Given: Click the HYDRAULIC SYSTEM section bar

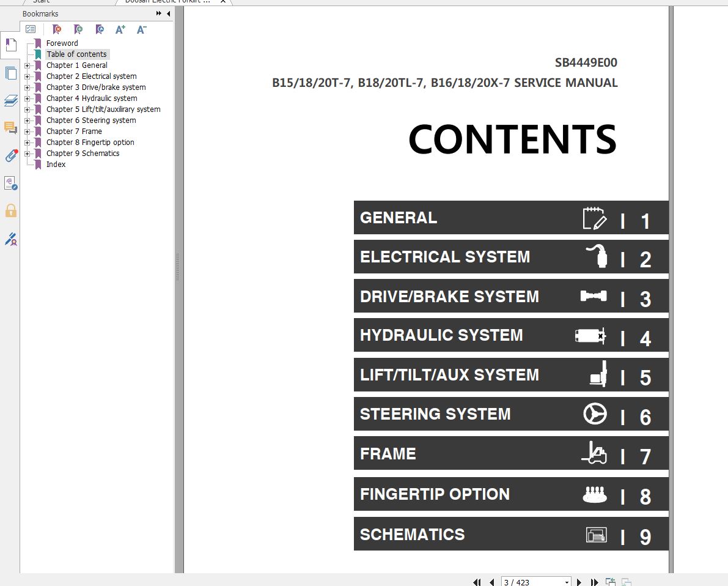Looking at the screenshot, I should click(x=511, y=335).
